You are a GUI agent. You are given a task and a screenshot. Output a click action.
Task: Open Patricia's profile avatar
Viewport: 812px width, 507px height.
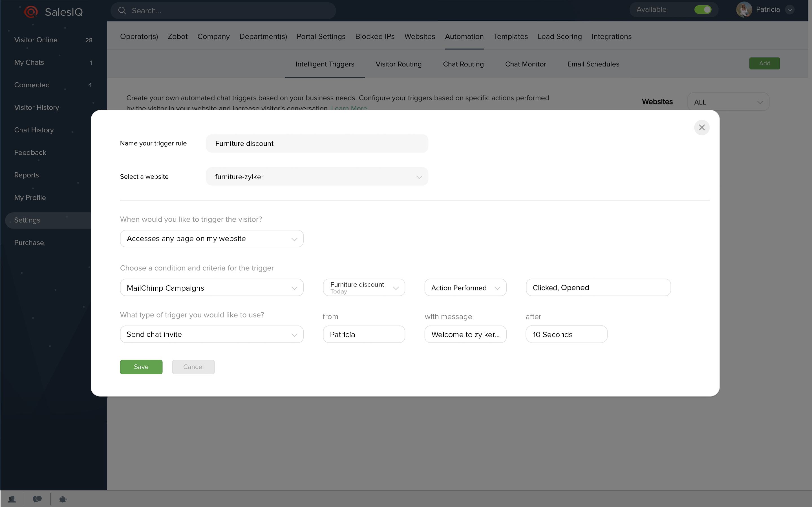point(745,9)
